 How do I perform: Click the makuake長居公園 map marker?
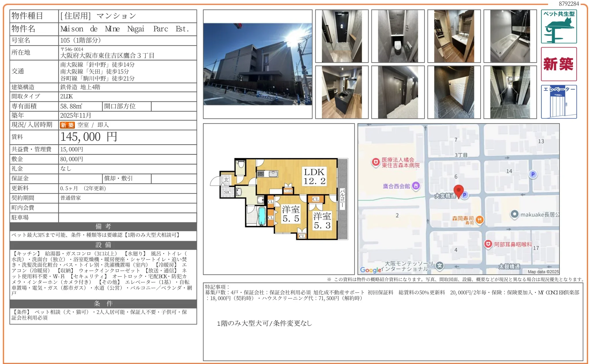coord(514,214)
